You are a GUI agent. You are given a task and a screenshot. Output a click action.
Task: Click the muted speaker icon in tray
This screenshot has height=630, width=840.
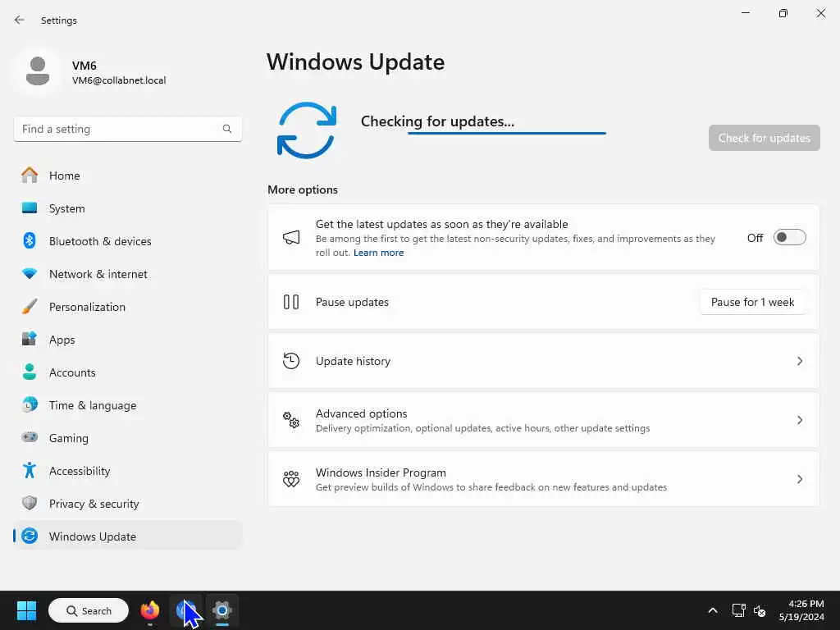[759, 610]
